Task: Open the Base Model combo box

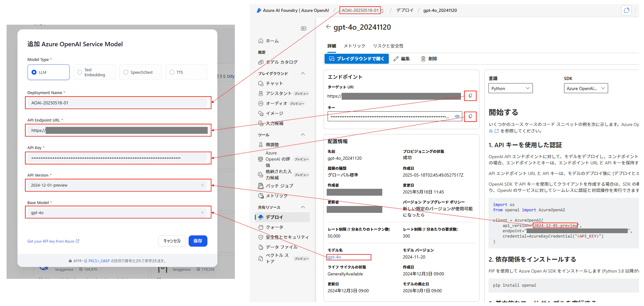Action: 117,213
